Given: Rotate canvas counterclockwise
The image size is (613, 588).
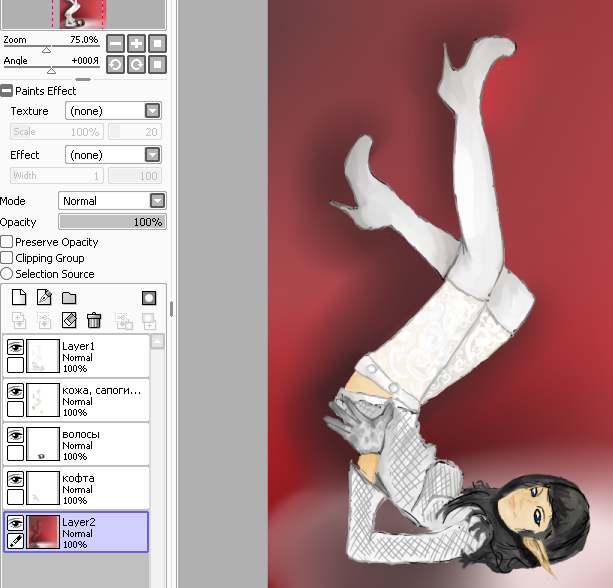Looking at the screenshot, I should 116,65.
